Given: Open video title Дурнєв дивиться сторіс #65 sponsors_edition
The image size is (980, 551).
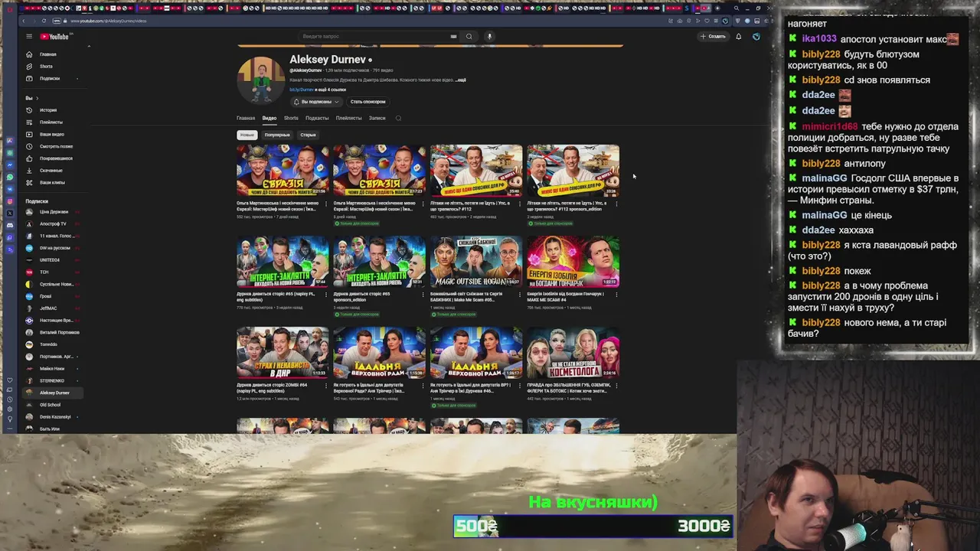Looking at the screenshot, I should (361, 297).
